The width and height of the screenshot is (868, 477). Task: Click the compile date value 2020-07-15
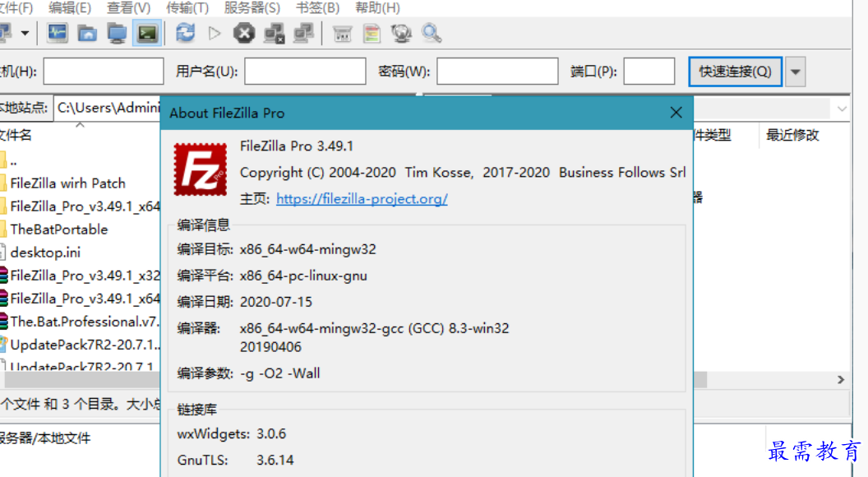pos(275,302)
